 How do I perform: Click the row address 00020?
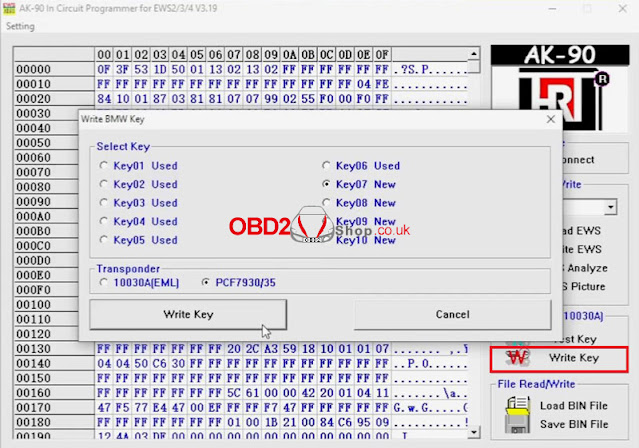click(x=33, y=99)
